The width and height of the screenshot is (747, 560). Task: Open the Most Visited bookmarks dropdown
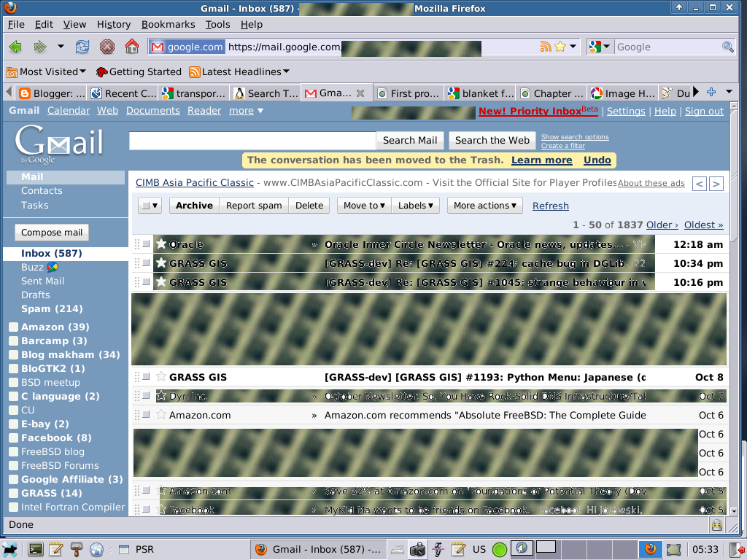pos(46,72)
